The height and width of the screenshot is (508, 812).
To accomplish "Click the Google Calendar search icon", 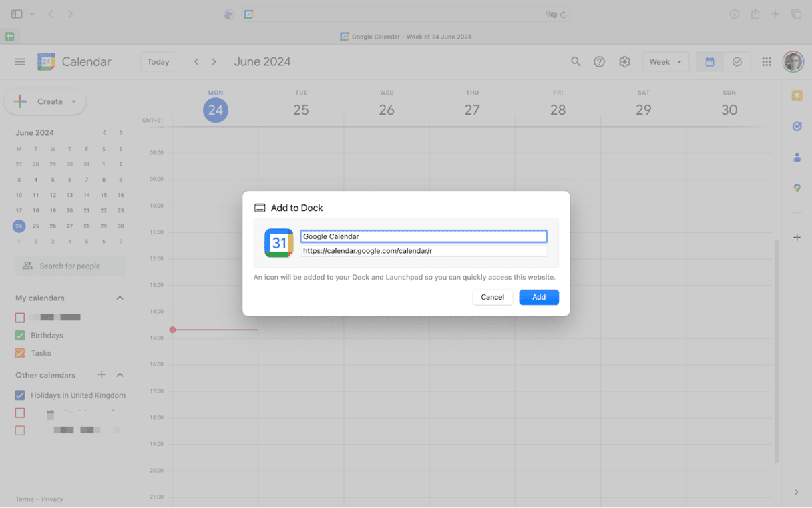I will coord(576,62).
